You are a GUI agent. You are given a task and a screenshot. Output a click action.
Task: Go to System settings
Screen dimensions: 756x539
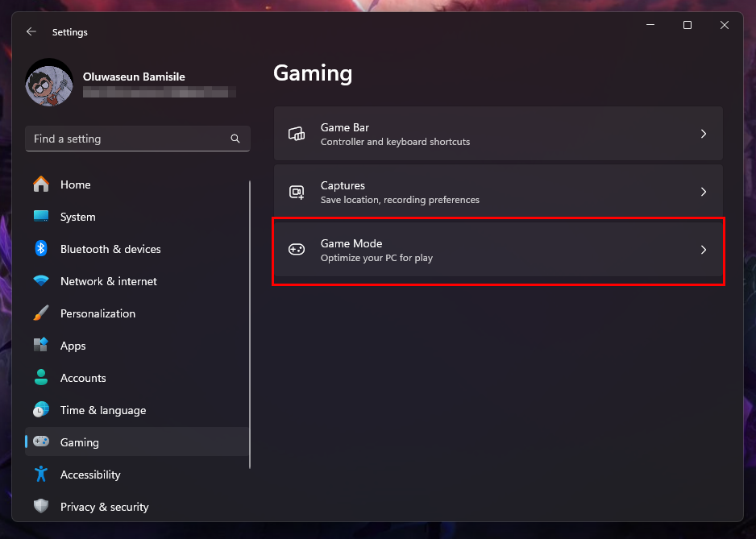click(137, 217)
